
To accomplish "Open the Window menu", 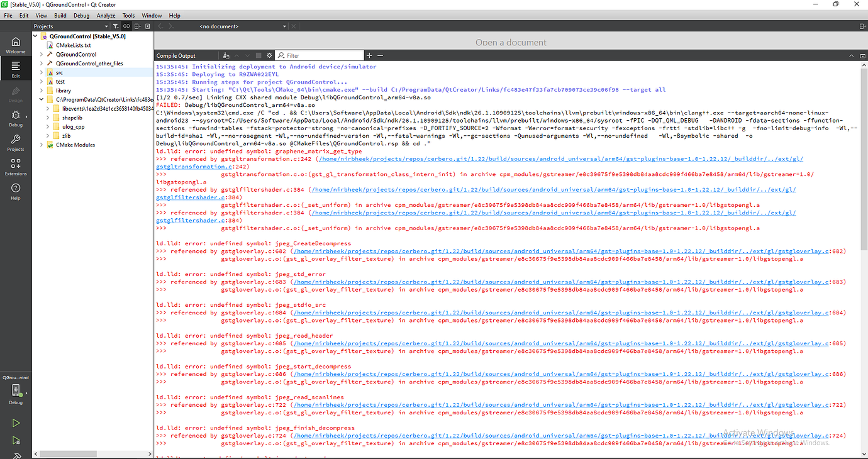I will tap(152, 15).
